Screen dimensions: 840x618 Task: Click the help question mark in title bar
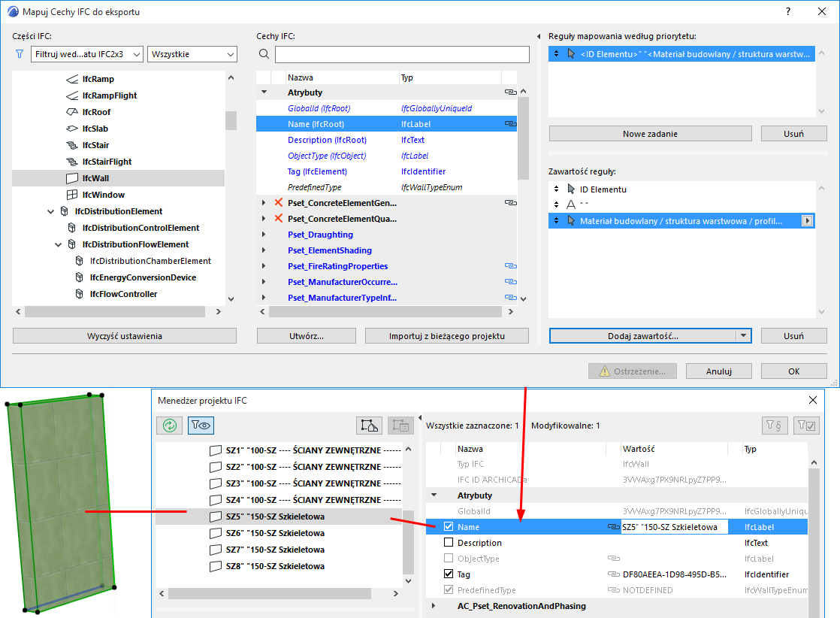pos(788,12)
